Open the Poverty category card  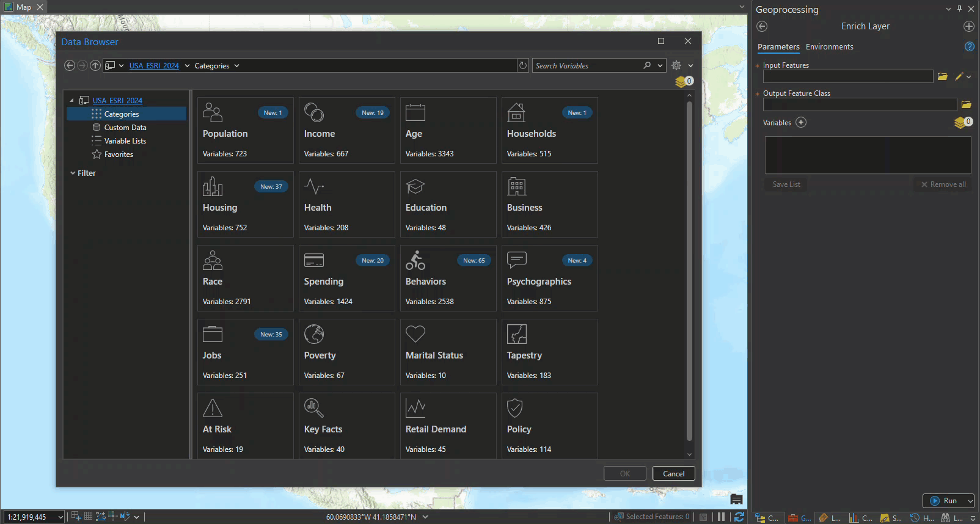pos(346,352)
